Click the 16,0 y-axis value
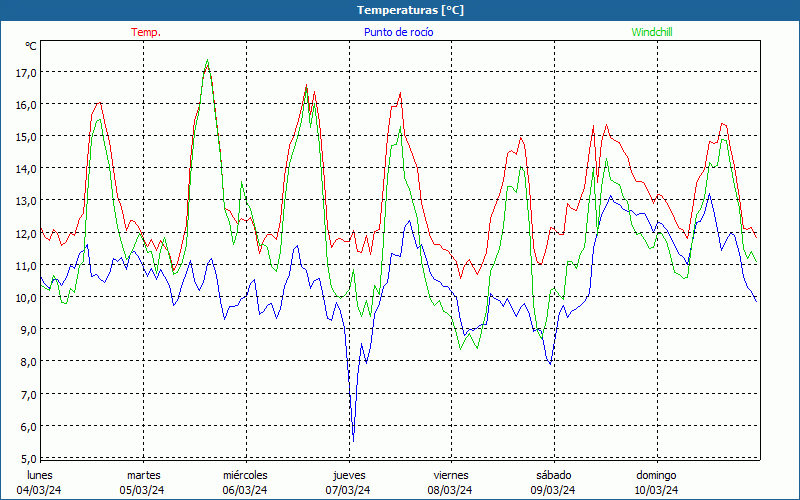Screen dimensions: 800x500 pyautogui.click(x=26, y=105)
